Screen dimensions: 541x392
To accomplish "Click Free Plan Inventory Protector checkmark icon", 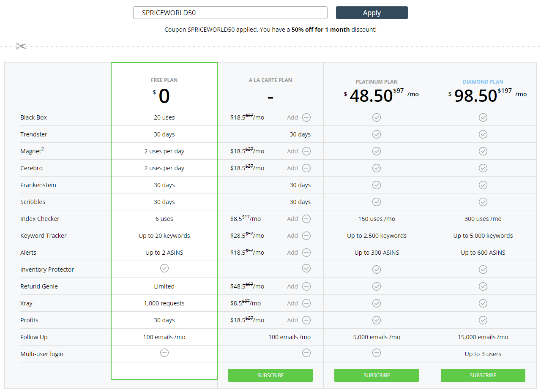I will coord(164,268).
